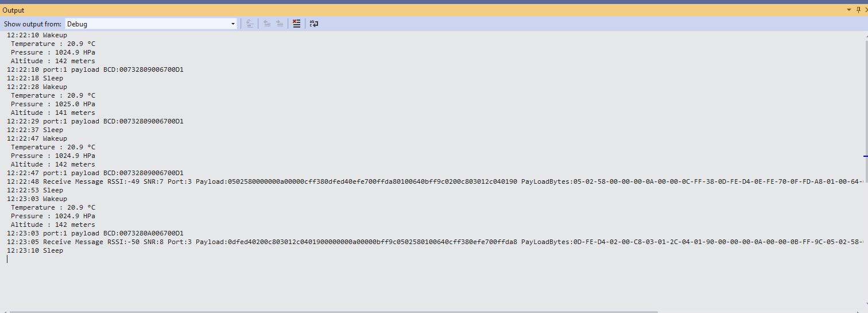Select the Receive Message RSSI:-49 line
The height and width of the screenshot is (313, 868).
[x=230, y=181]
